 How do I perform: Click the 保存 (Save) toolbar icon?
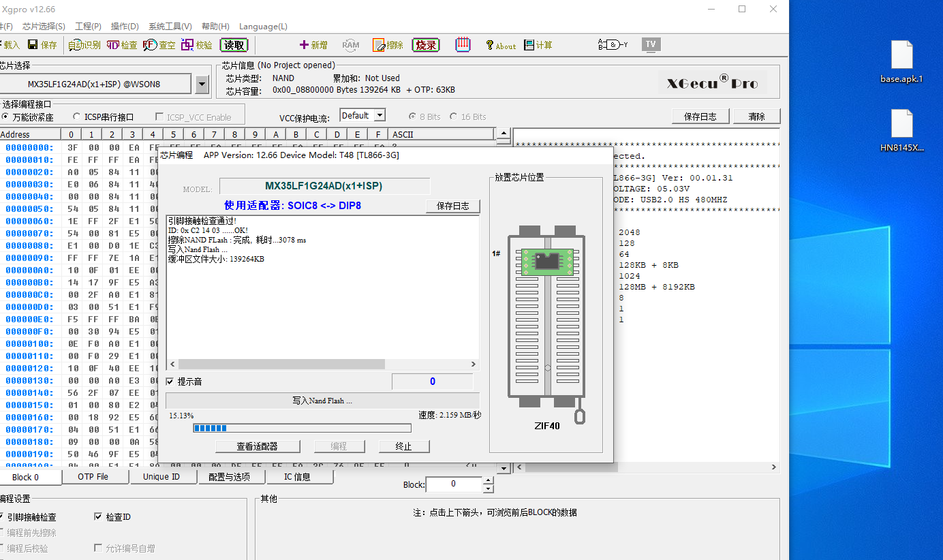[42, 45]
